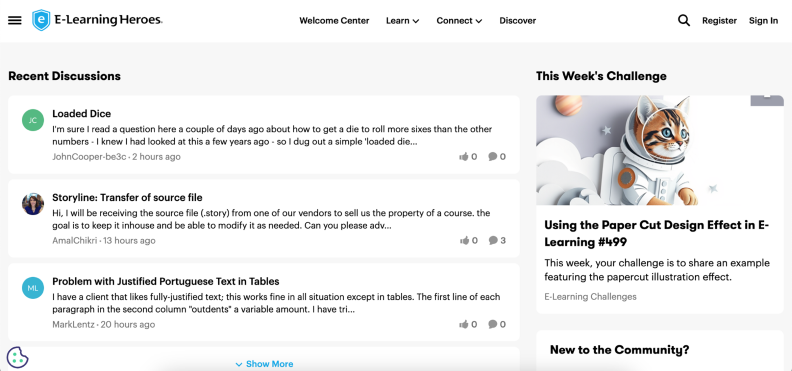Screen dimensions: 792x371
Task: Click the New to the Community? heading
Action: (x=619, y=350)
